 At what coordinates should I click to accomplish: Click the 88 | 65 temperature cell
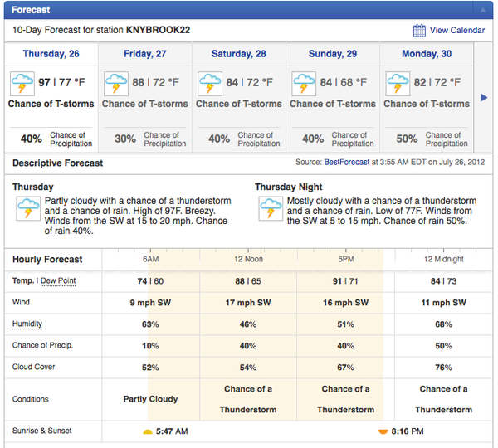point(248,281)
